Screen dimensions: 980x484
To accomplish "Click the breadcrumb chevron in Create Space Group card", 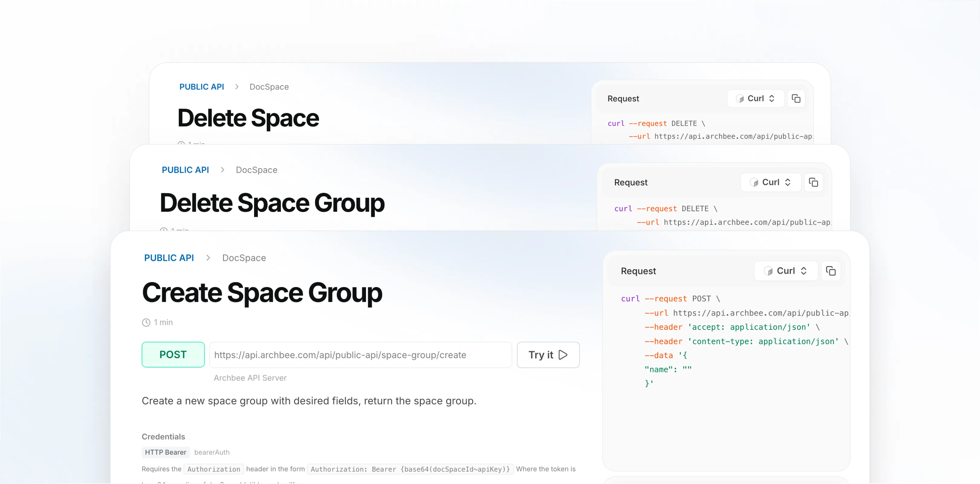I will coord(208,258).
